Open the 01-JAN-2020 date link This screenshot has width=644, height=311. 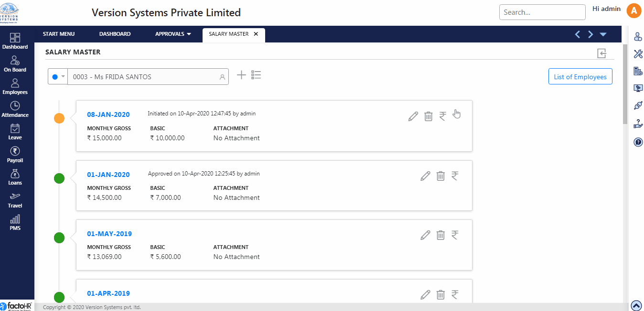coord(108,175)
